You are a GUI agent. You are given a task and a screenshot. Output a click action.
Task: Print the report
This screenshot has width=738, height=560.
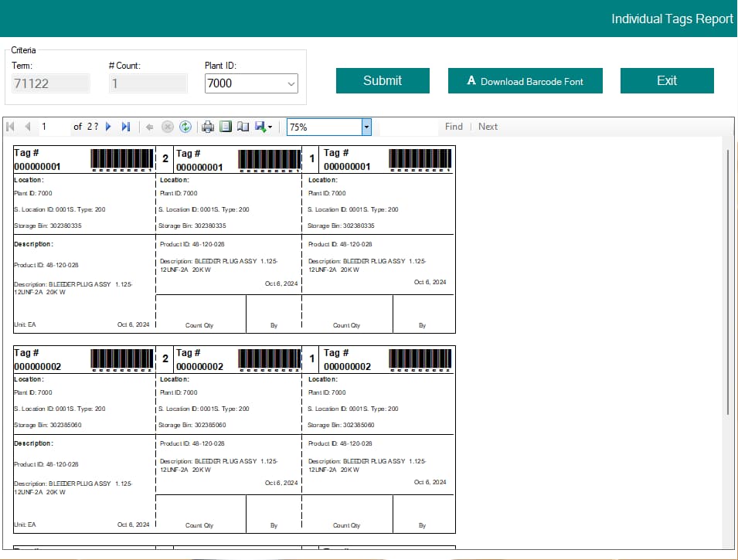(208, 127)
